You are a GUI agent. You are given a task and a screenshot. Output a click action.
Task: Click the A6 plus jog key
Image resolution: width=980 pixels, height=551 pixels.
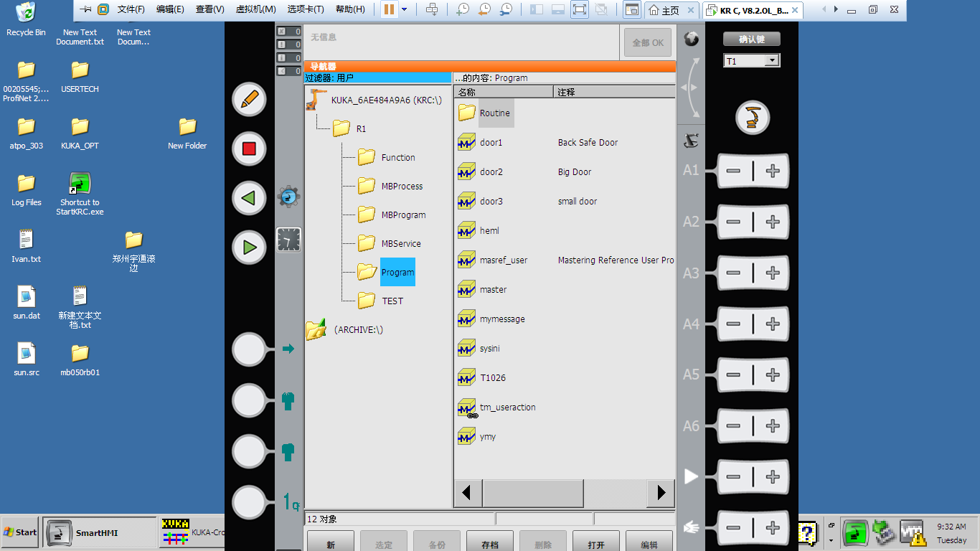tap(773, 426)
